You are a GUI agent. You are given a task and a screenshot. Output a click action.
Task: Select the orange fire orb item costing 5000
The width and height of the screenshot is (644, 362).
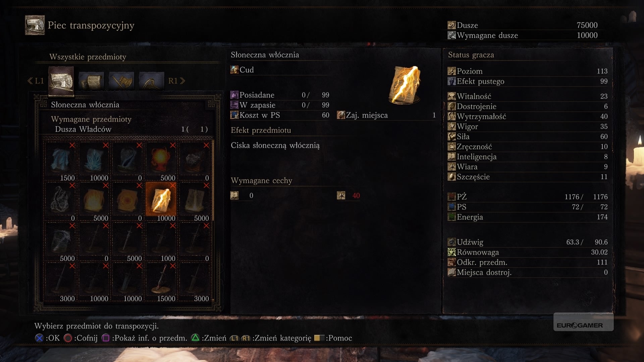[x=161, y=162]
